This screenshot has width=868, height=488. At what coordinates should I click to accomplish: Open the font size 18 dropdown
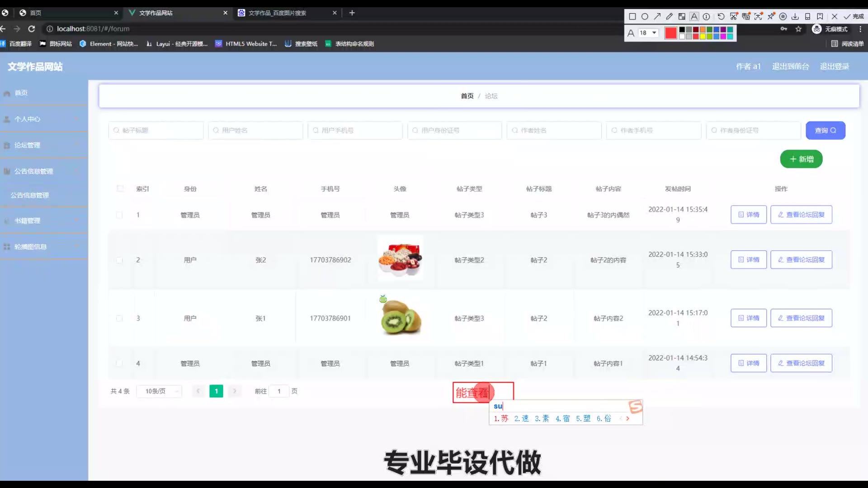pyautogui.click(x=648, y=33)
